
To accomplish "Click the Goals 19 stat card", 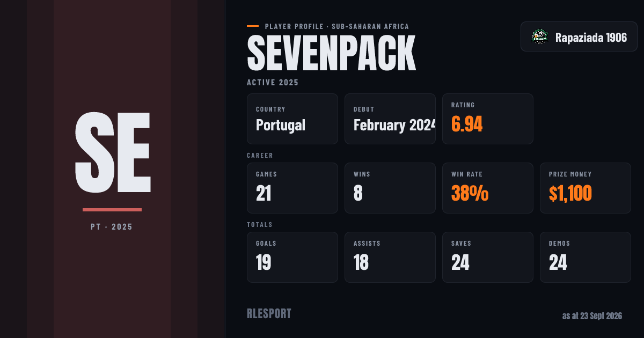I will [x=292, y=257].
